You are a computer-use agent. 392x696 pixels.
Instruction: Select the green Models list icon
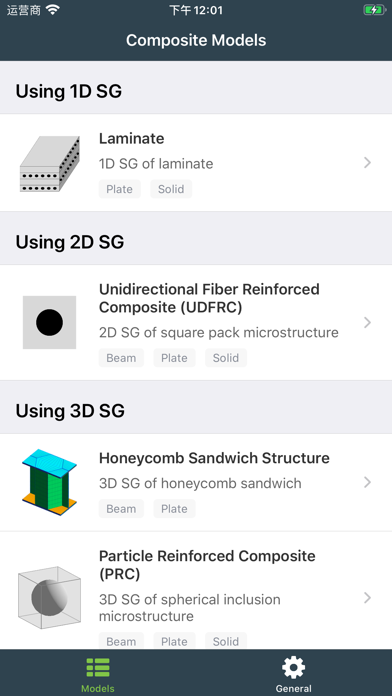[98, 668]
